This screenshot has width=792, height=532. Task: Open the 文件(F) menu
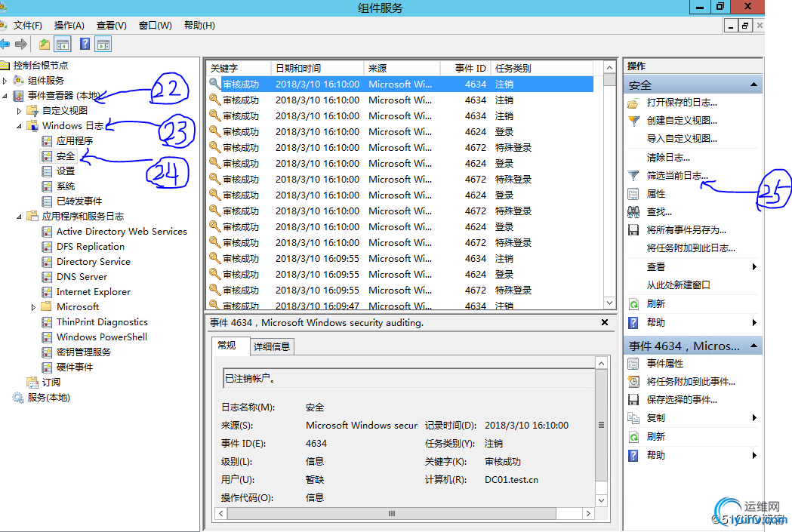point(27,25)
